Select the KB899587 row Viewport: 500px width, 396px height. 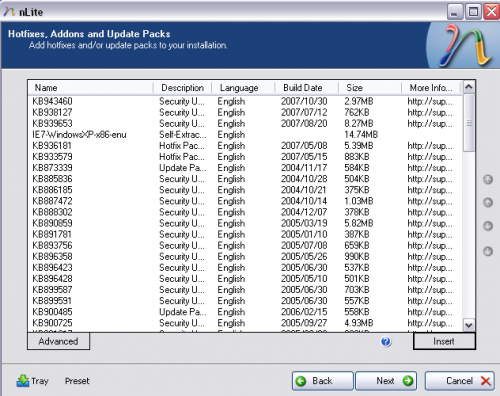click(245, 290)
